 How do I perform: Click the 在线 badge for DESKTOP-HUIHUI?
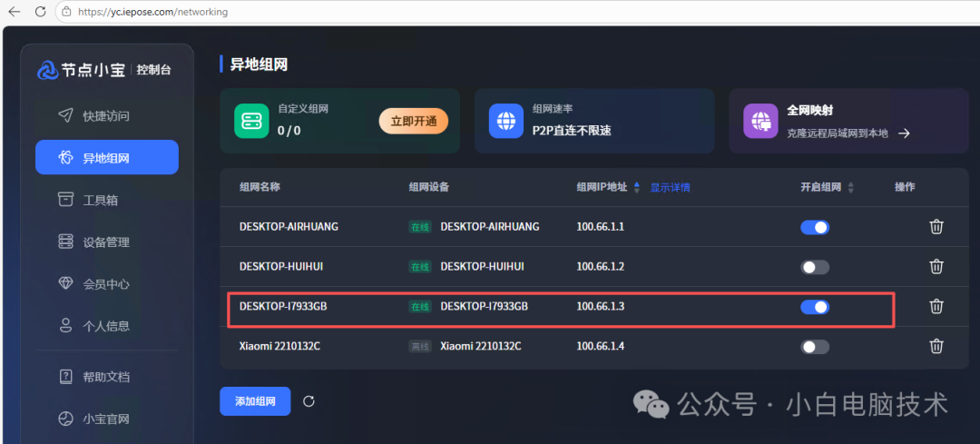click(420, 267)
